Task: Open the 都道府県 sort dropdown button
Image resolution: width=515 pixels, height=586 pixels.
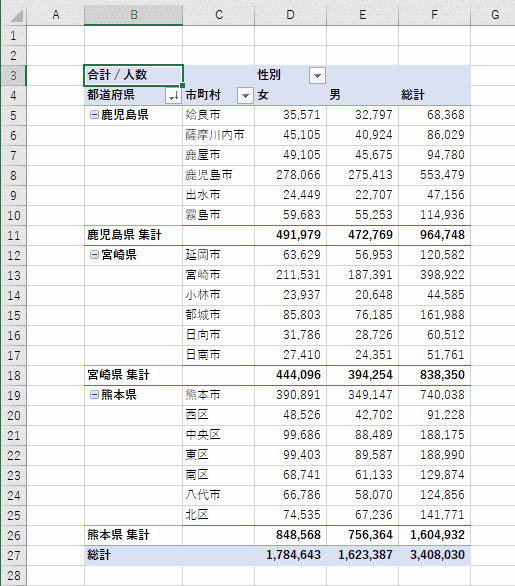Action: (x=173, y=96)
